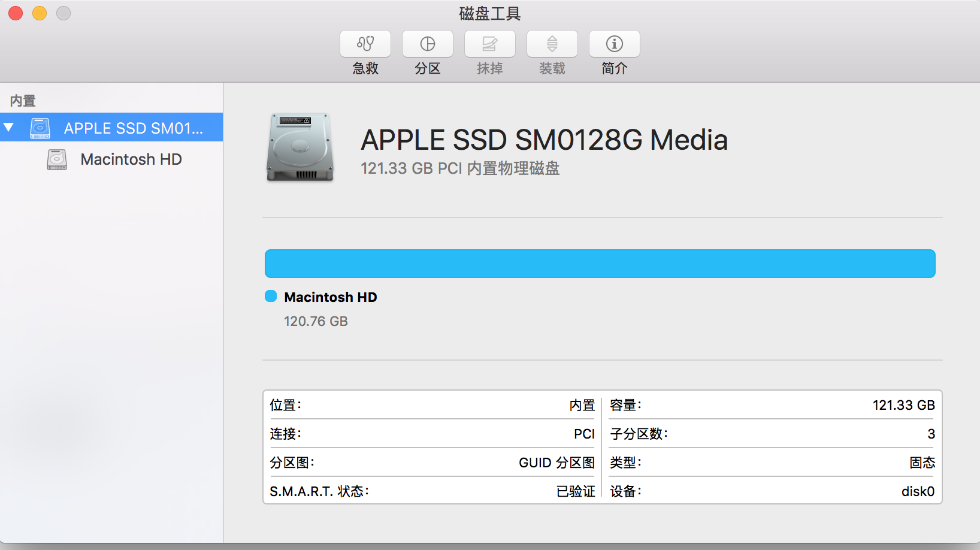The width and height of the screenshot is (980, 550).
Task: Click the disk0 device value
Action: tap(918, 491)
